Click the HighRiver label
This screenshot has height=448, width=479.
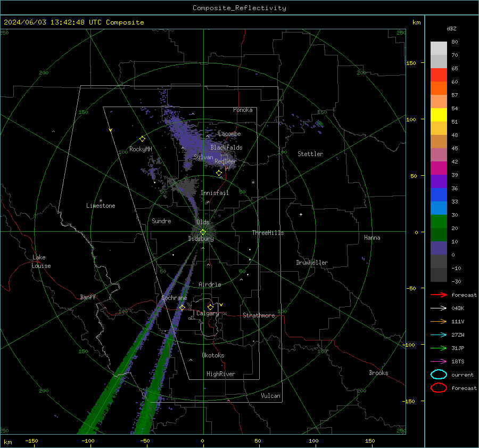pos(221,374)
